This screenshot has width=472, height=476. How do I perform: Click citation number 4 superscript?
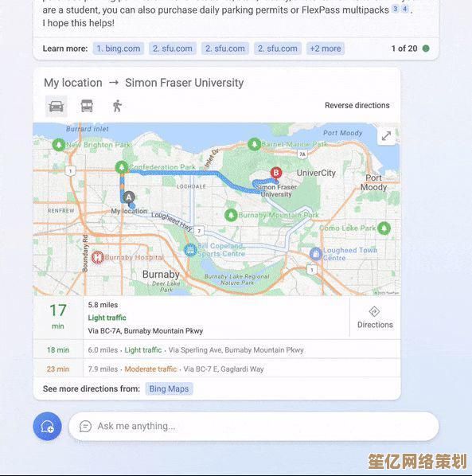pos(404,9)
